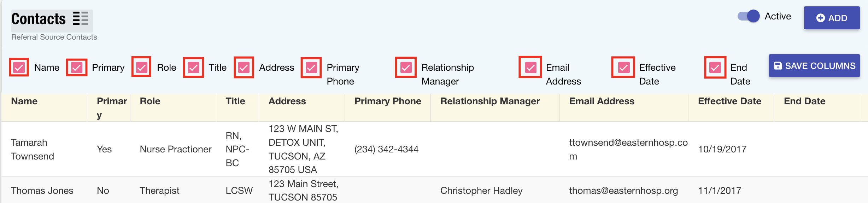Select the Thomas Jones contact row

pyautogui.click(x=42, y=191)
